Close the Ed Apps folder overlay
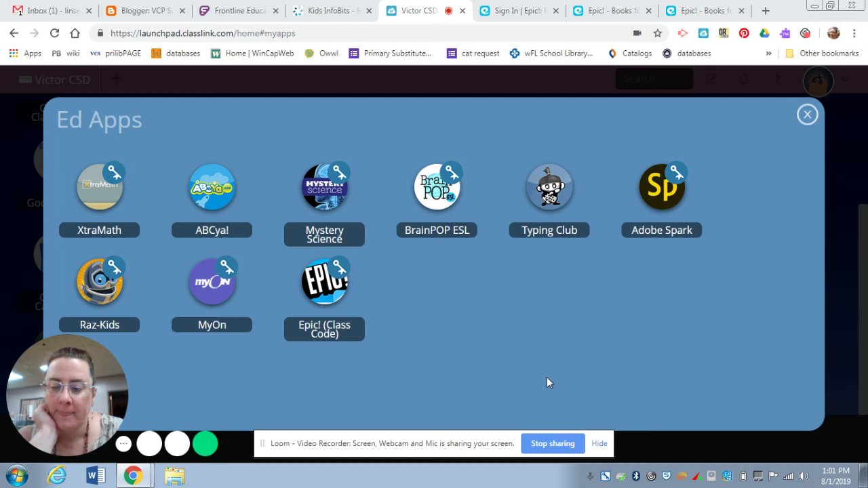 click(807, 115)
